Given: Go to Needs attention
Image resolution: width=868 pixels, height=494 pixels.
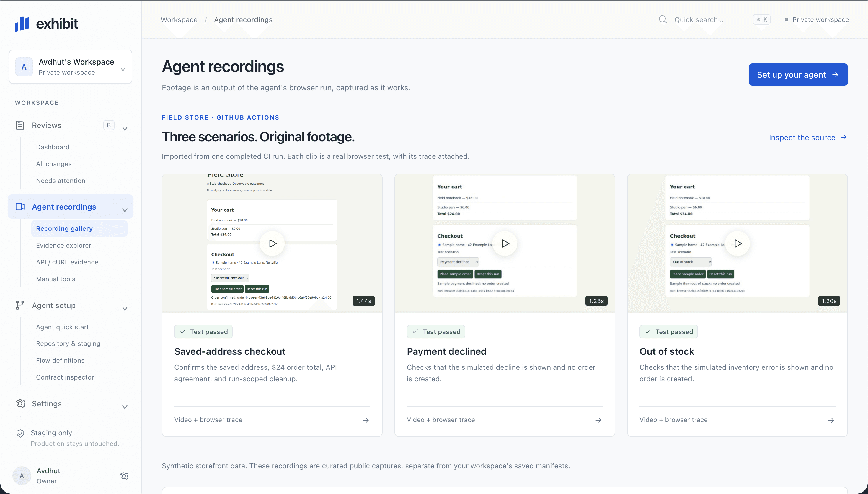Looking at the screenshot, I should (61, 181).
